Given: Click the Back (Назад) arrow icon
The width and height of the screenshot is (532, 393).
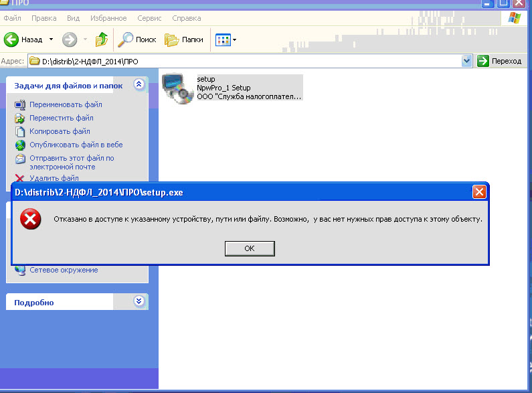Looking at the screenshot, I should pos(11,40).
